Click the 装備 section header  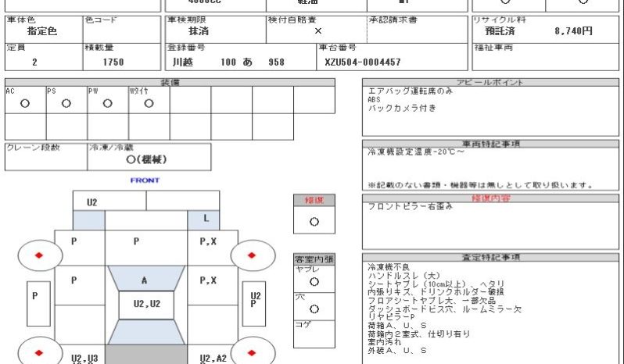click(170, 82)
